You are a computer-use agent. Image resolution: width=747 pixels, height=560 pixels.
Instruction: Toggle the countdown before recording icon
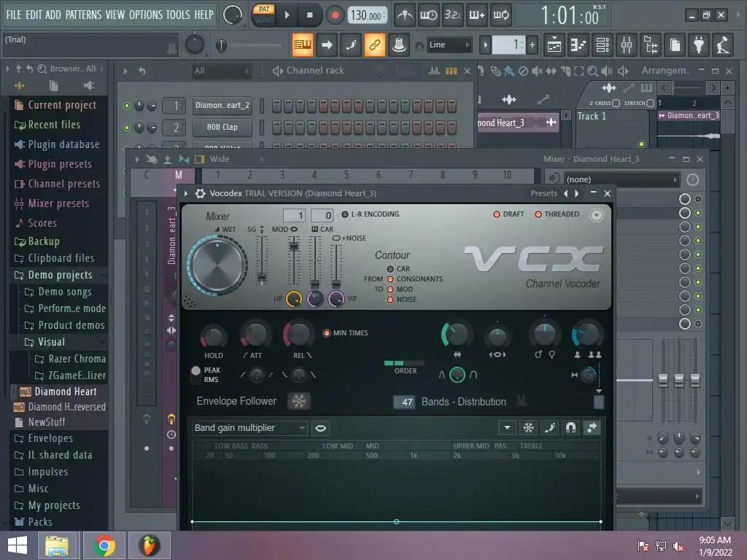tap(452, 15)
